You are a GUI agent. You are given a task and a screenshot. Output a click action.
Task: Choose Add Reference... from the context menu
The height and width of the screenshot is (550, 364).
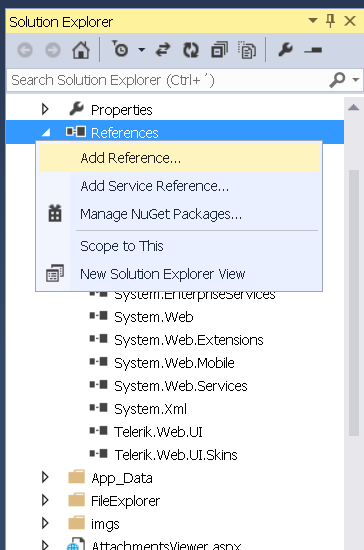coord(179,158)
